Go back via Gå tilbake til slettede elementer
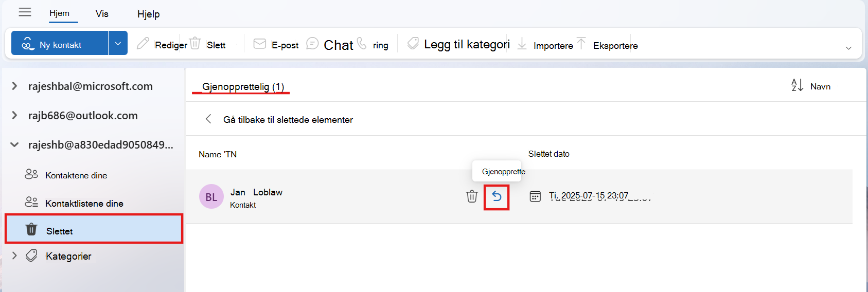 [x=288, y=119]
